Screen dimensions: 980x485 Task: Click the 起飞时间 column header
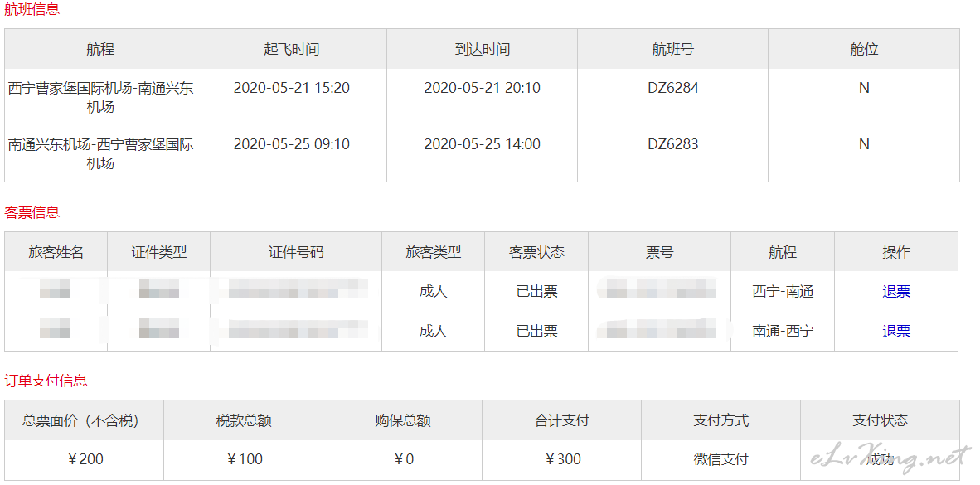pos(291,50)
